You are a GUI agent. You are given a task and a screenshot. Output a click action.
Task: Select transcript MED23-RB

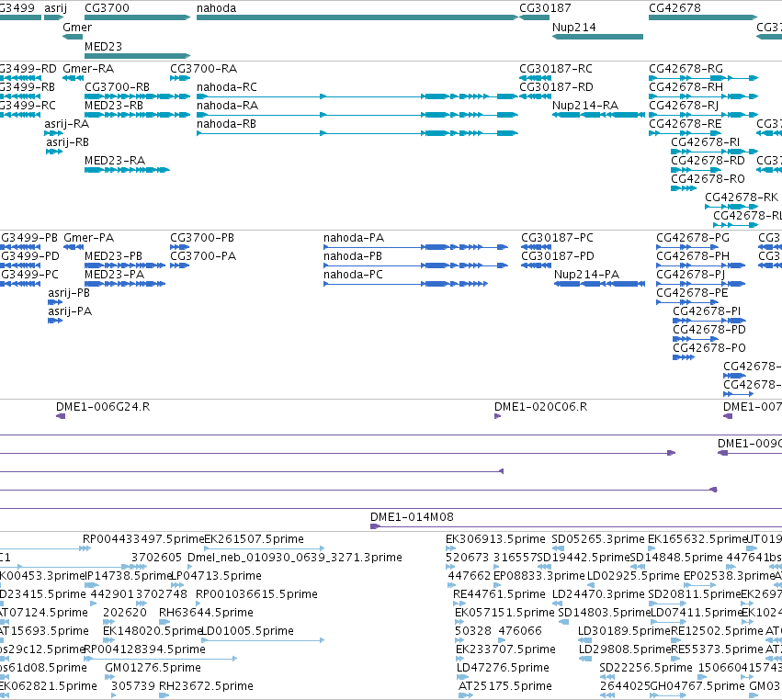click(x=137, y=115)
